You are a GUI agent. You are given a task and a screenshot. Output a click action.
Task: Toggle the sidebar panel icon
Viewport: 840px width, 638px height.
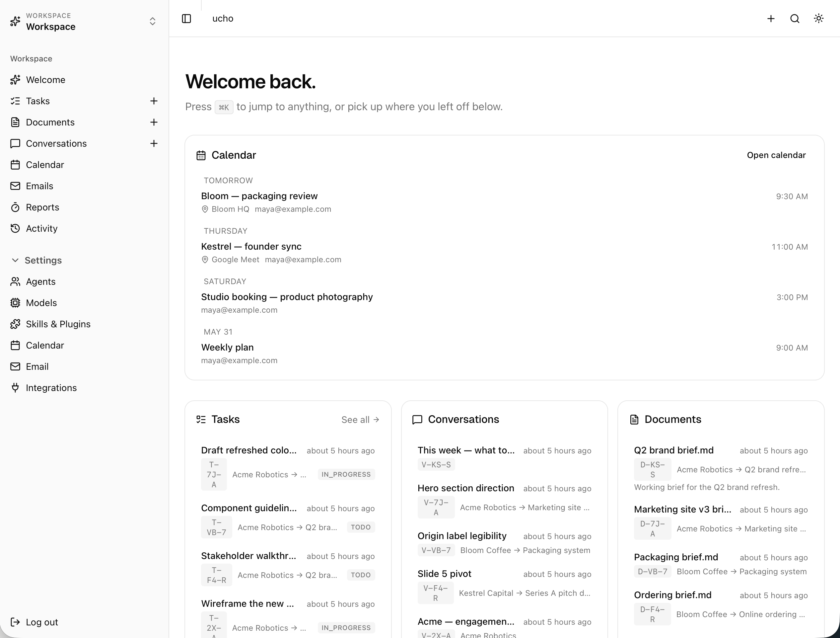click(x=186, y=19)
